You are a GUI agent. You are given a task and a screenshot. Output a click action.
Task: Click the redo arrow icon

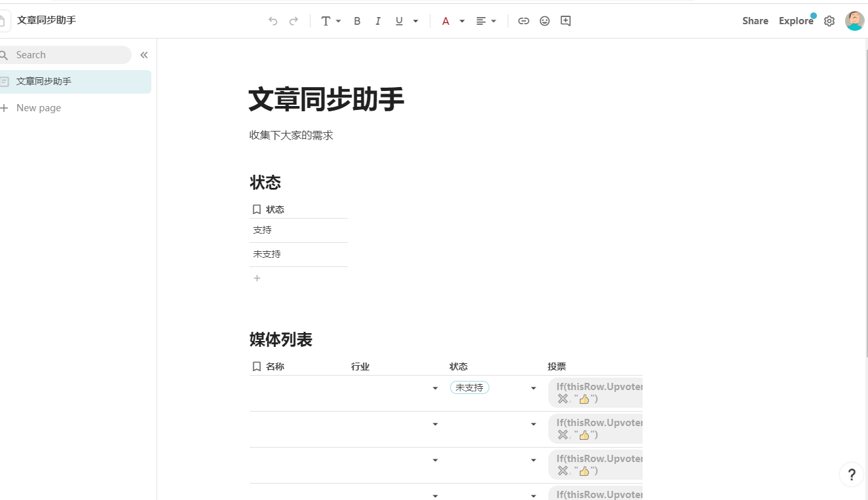tap(294, 21)
